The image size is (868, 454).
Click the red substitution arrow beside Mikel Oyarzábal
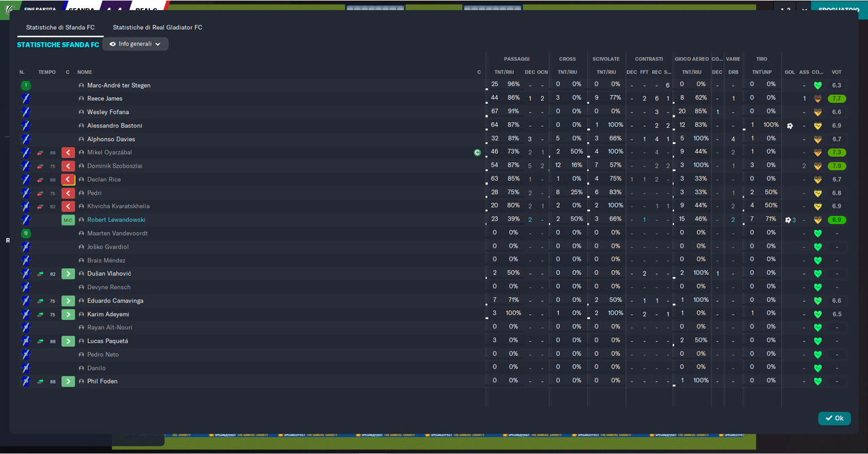pos(68,153)
